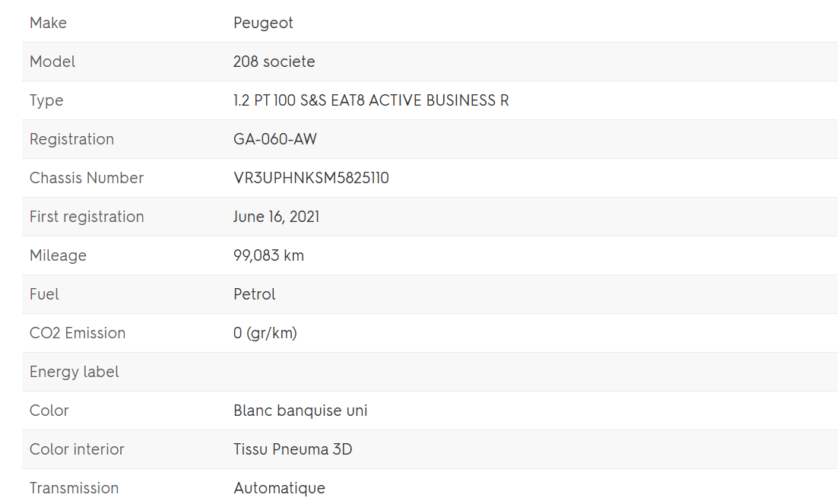Click the Peugeot make value
The height and width of the screenshot is (504, 840).
point(263,23)
